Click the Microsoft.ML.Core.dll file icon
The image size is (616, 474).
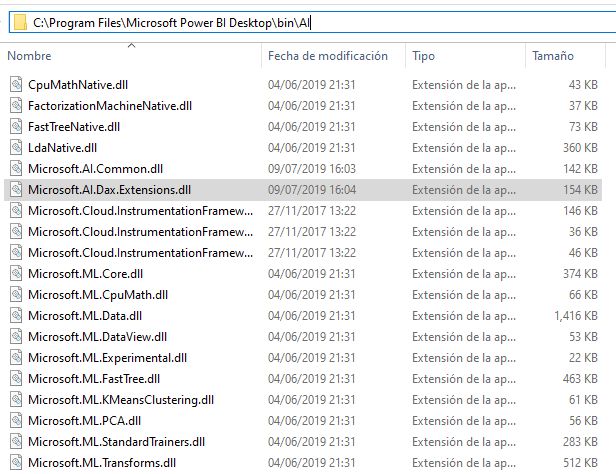(16, 274)
